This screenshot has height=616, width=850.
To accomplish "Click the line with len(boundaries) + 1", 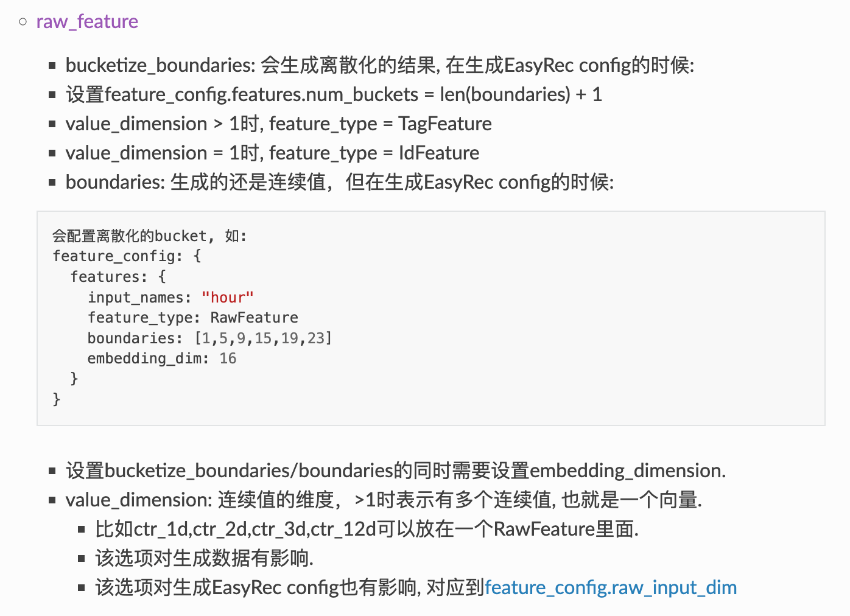I will [x=334, y=94].
